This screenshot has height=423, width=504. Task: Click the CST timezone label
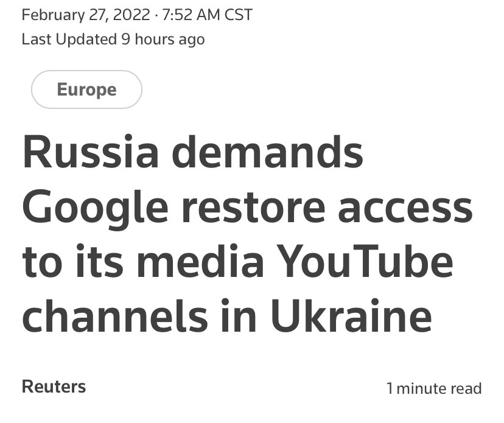[239, 15]
